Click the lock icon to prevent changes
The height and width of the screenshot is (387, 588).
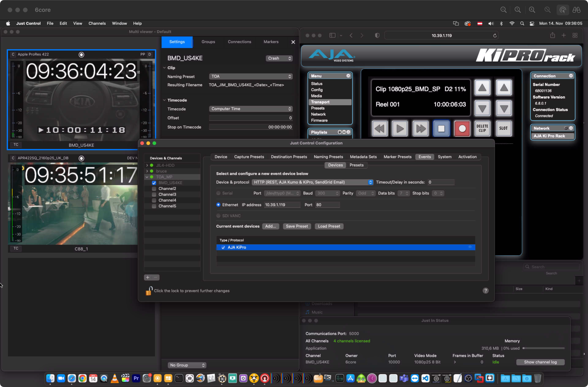(x=149, y=291)
